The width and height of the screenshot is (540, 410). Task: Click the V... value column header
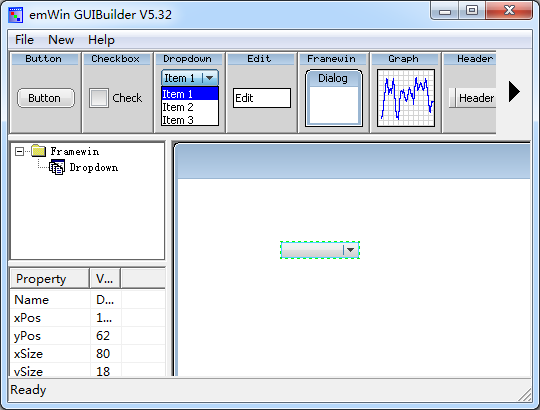click(x=105, y=278)
